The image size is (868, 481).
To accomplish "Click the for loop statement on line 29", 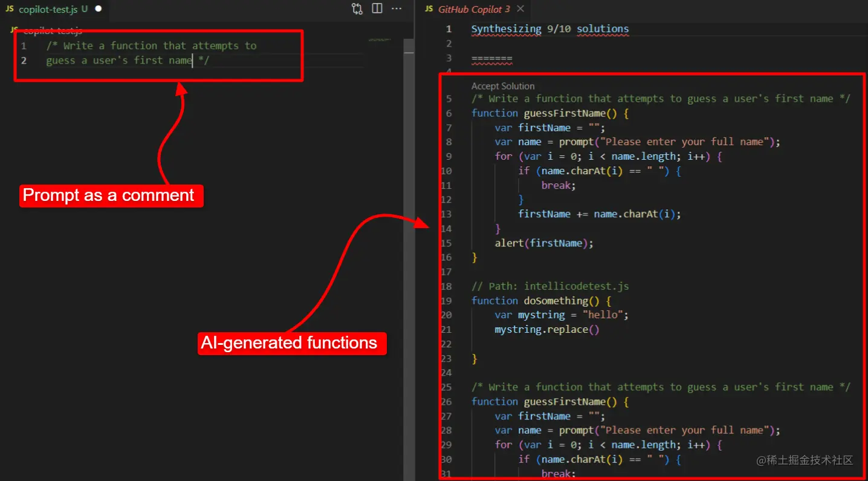I will pos(609,445).
